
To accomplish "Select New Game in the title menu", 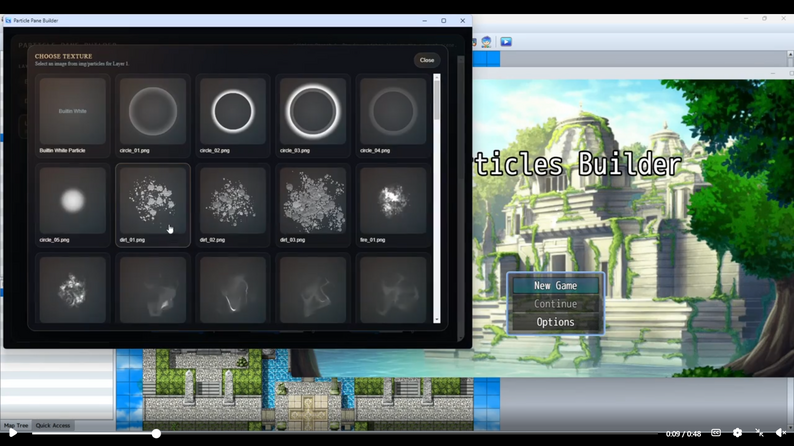I will click(x=555, y=286).
